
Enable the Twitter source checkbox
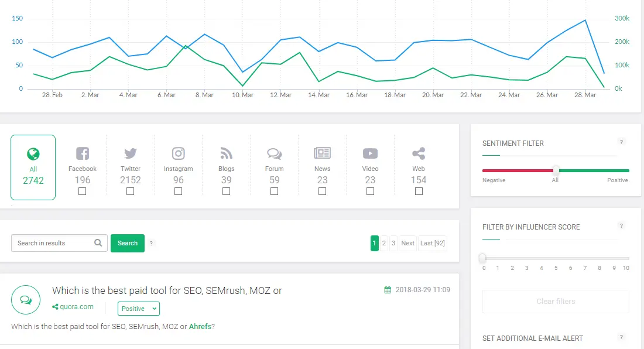pyautogui.click(x=130, y=191)
